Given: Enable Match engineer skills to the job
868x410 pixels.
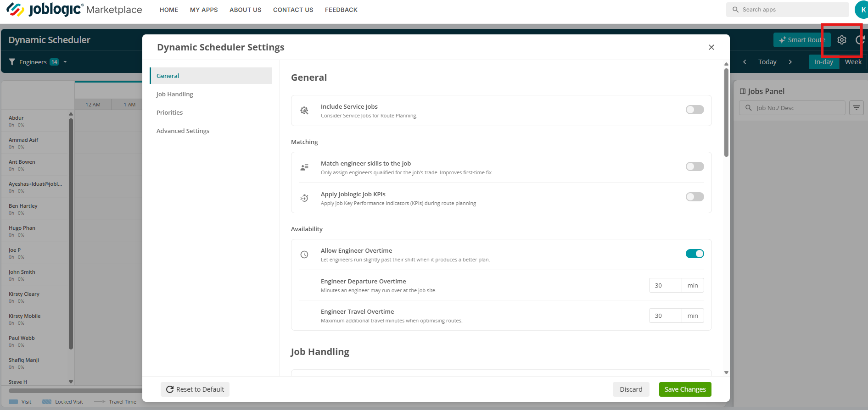Looking at the screenshot, I should (694, 166).
